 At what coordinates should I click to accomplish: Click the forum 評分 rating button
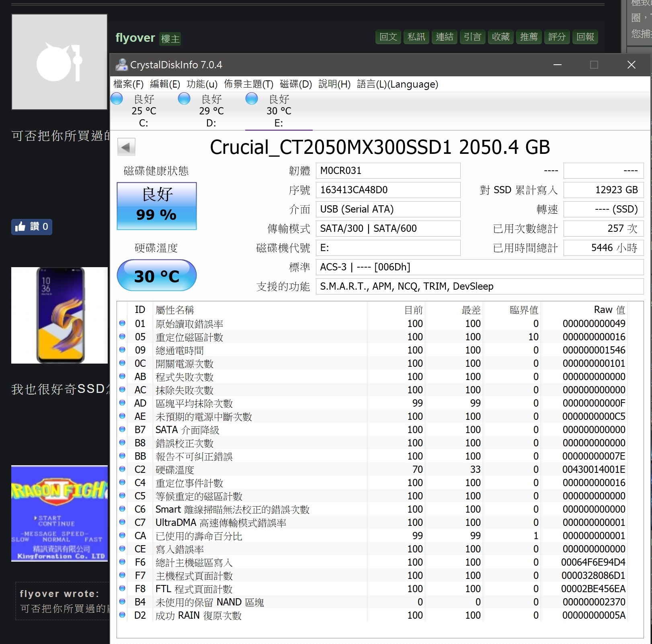(557, 37)
